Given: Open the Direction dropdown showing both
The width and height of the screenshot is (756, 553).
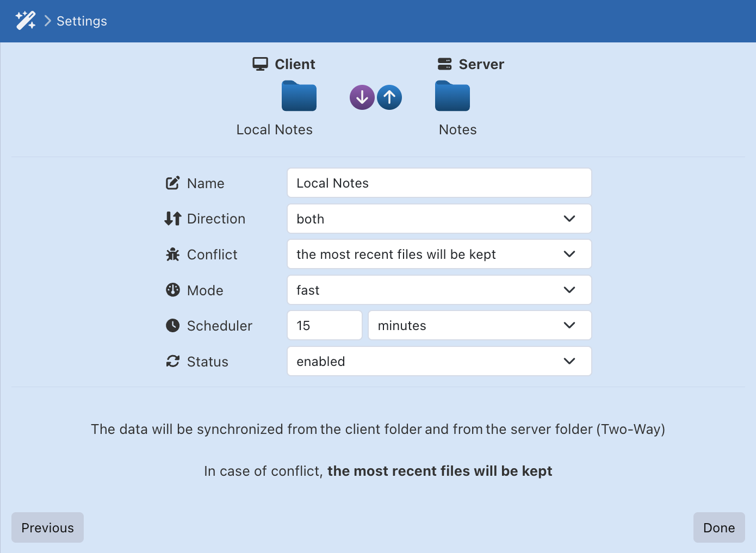Looking at the screenshot, I should click(x=439, y=219).
